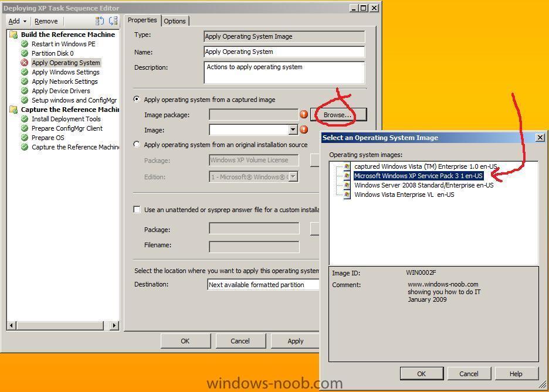This screenshot has width=549, height=392.
Task: Click the Browse button for Image package
Action: click(x=338, y=115)
